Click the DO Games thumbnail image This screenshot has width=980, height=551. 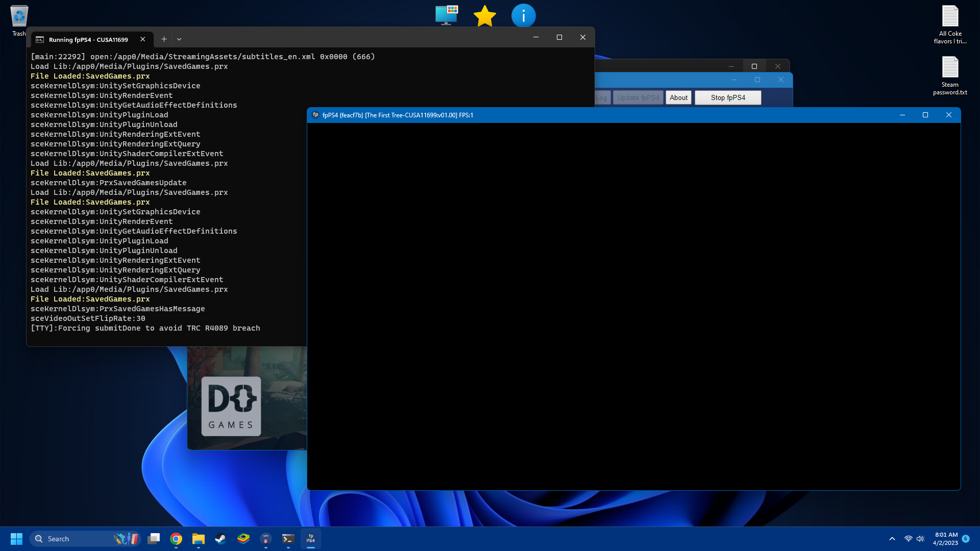pos(231,406)
